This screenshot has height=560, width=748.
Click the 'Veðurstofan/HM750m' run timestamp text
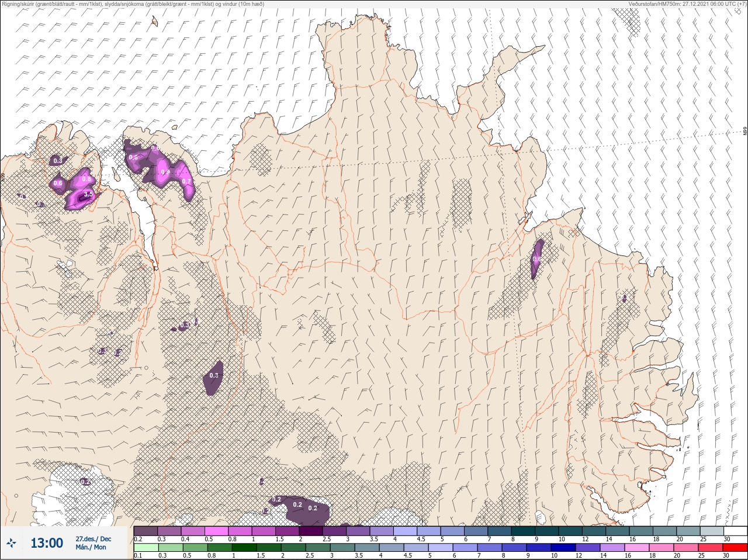click(687, 4)
